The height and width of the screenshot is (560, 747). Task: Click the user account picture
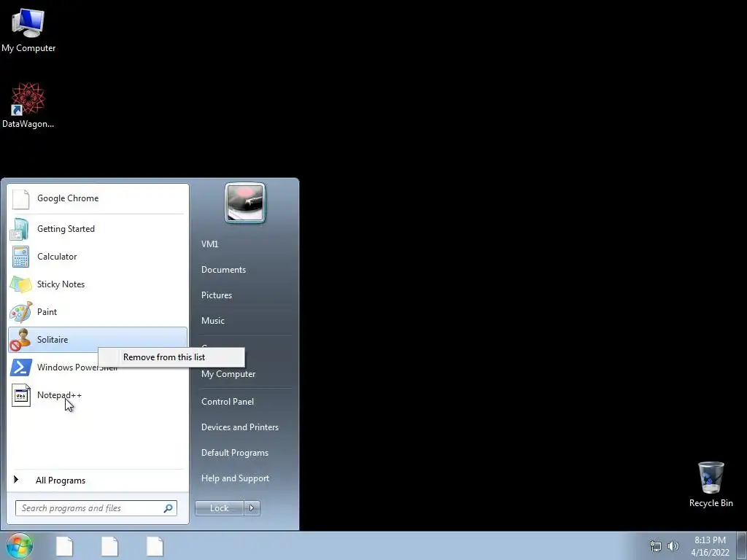click(245, 203)
